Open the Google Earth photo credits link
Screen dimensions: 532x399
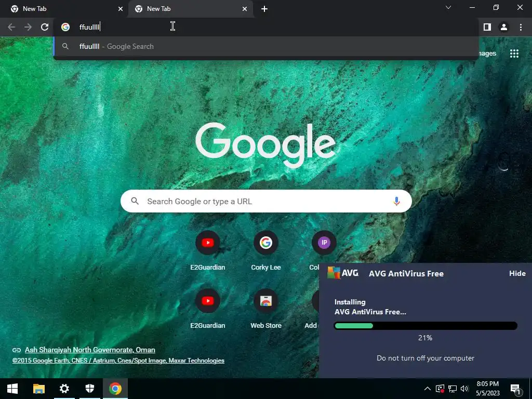[x=118, y=361]
